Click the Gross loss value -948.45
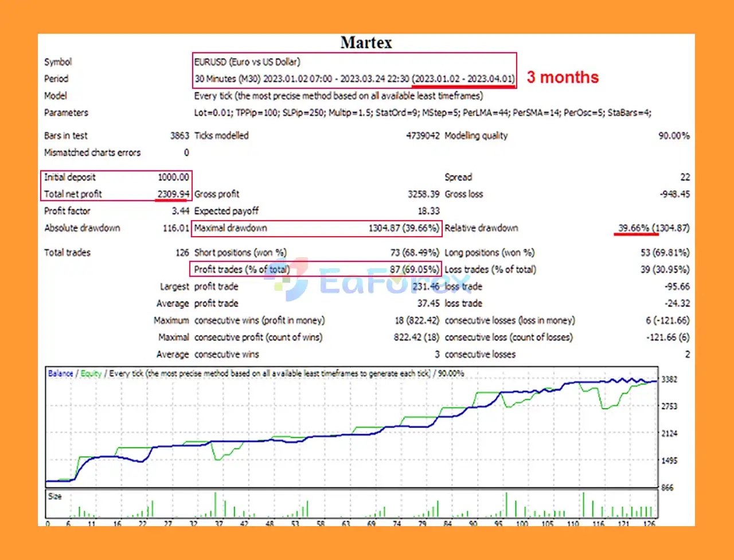Image resolution: width=734 pixels, height=560 pixels. pos(674,194)
